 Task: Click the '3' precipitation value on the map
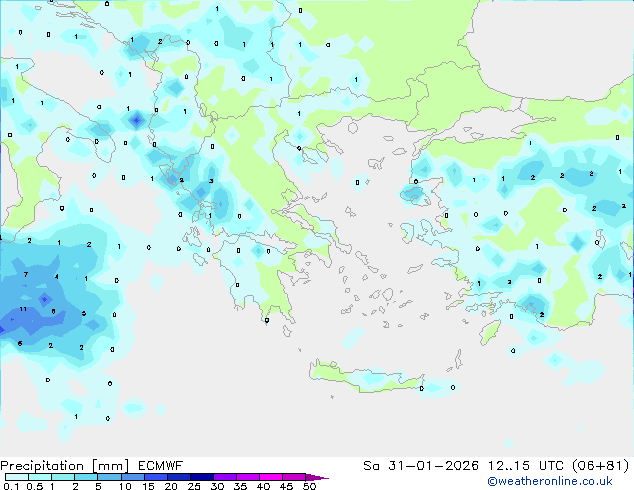pos(211,181)
